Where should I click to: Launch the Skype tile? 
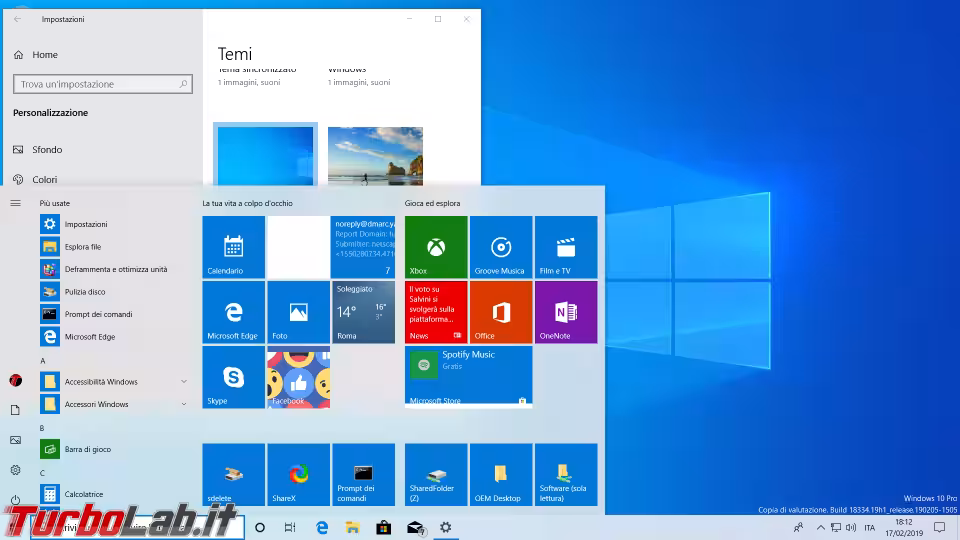point(233,377)
